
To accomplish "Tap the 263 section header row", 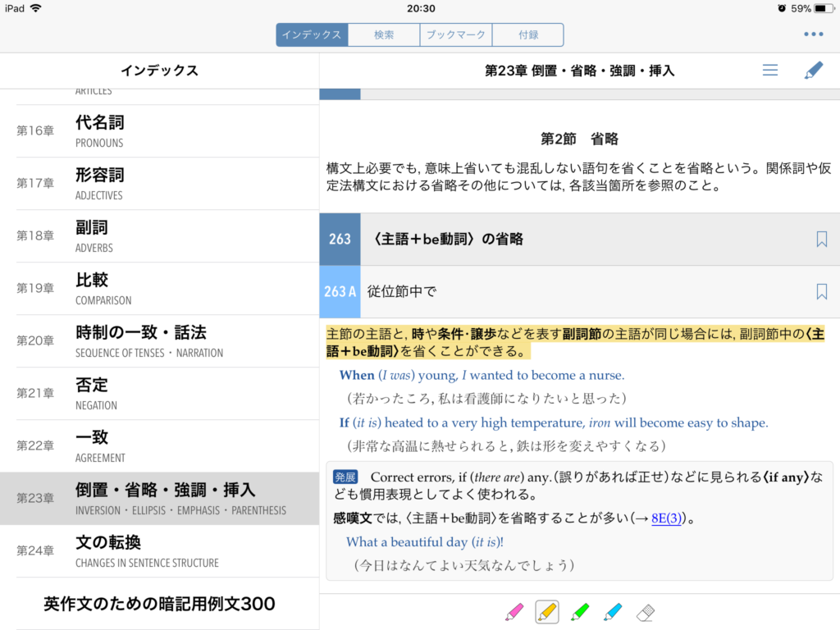I will click(x=574, y=239).
